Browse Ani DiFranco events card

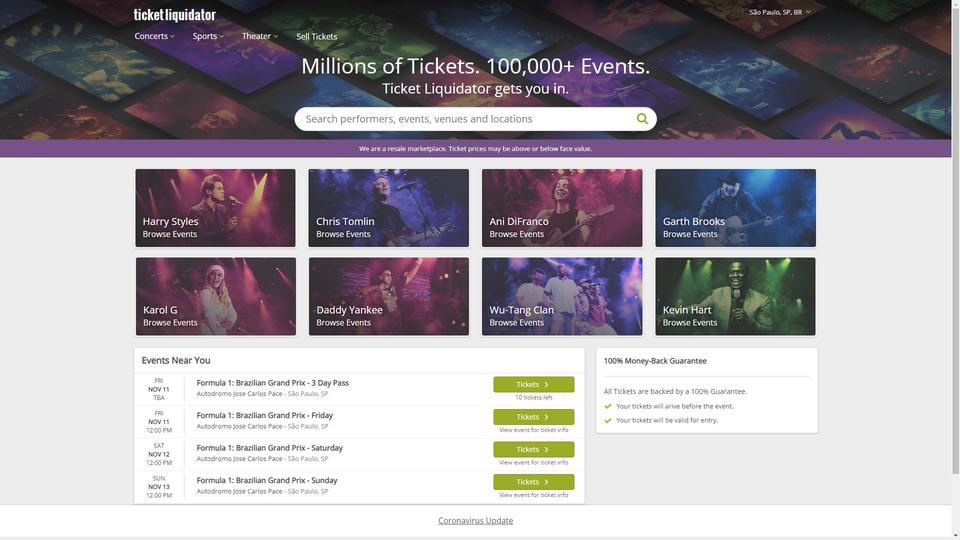tap(562, 208)
